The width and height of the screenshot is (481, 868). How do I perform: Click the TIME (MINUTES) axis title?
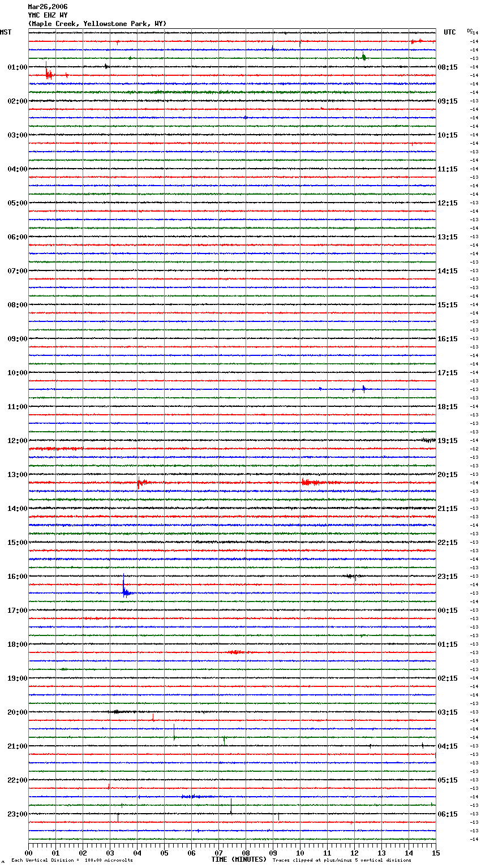239,860
